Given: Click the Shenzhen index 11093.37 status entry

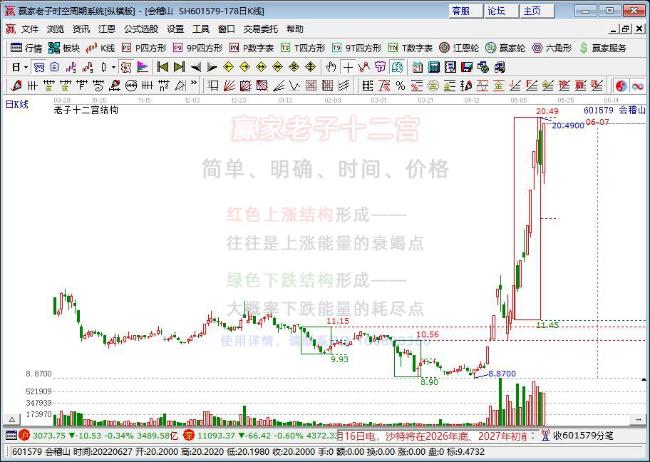Looking at the screenshot, I should pyautogui.click(x=262, y=436).
